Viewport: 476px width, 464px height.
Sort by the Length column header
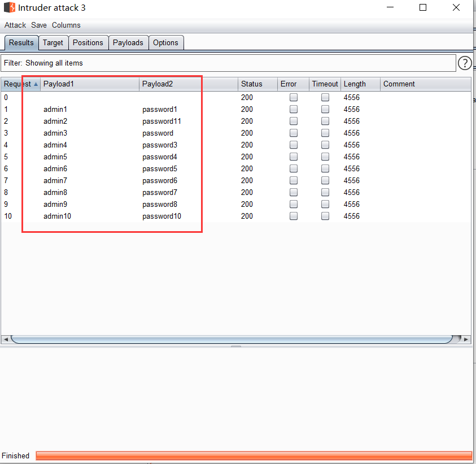pos(360,84)
